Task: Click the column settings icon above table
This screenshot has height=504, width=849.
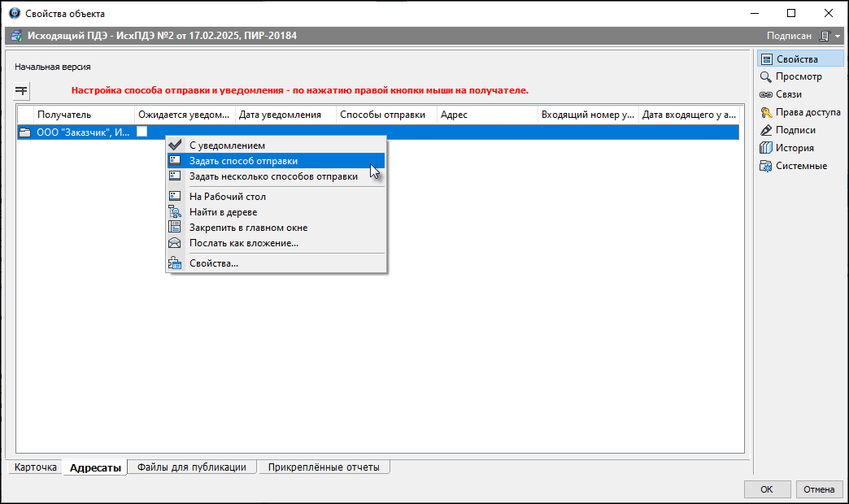Action: click(22, 90)
